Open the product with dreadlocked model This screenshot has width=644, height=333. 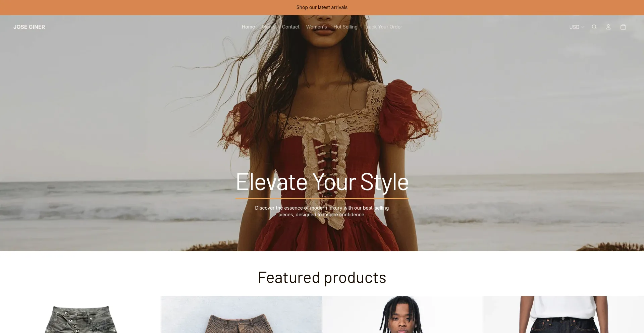[402, 315]
